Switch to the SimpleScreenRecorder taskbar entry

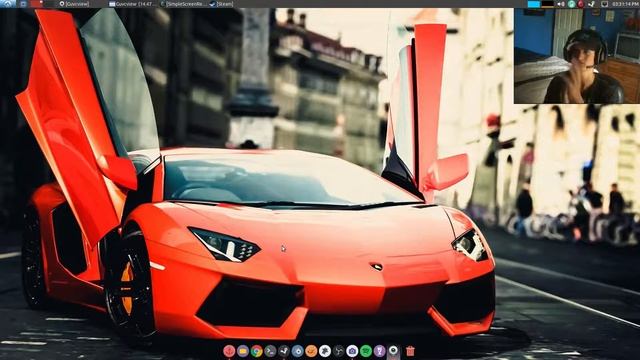183,4
